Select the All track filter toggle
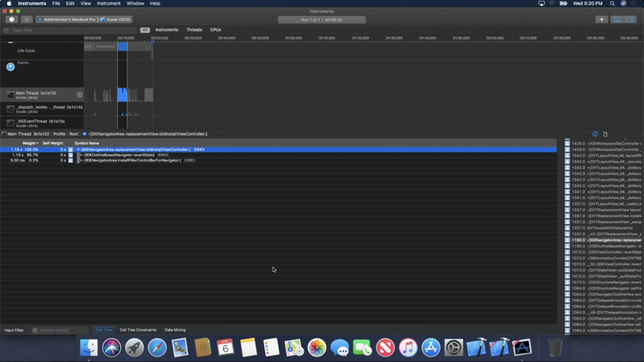The width and height of the screenshot is (644, 362). (x=145, y=30)
